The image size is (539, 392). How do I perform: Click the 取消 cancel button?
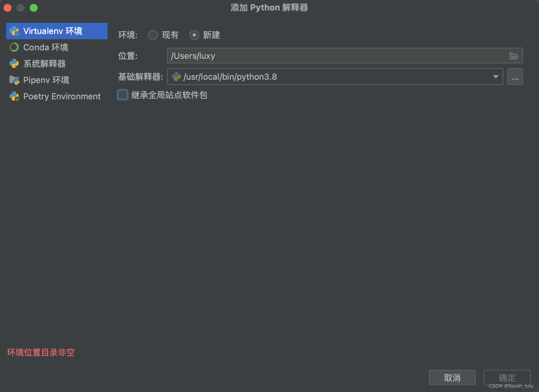(452, 378)
